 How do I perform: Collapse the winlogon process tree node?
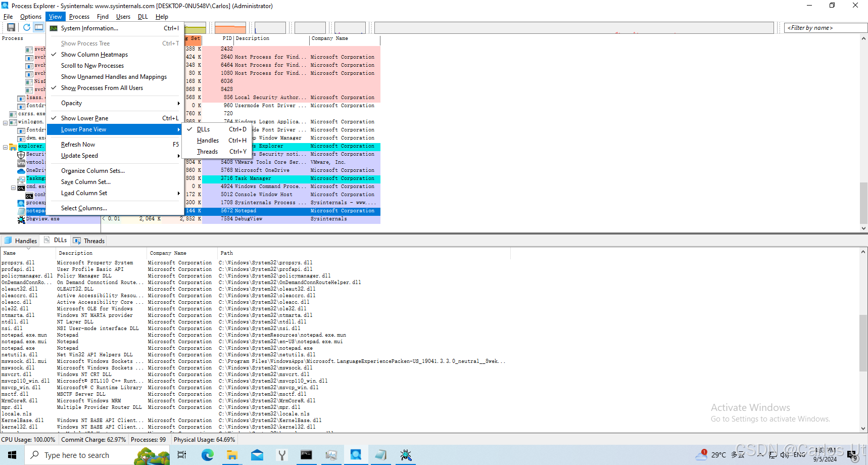click(x=6, y=123)
